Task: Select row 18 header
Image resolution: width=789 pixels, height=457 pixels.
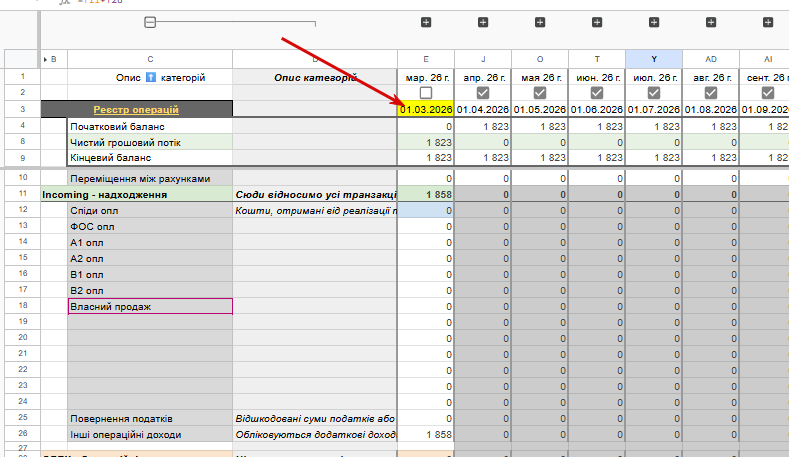Action: coord(23,306)
